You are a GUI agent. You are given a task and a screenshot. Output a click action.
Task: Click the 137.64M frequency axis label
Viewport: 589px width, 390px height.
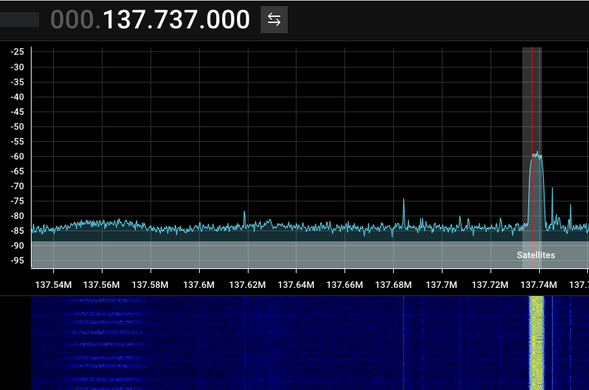click(x=296, y=285)
